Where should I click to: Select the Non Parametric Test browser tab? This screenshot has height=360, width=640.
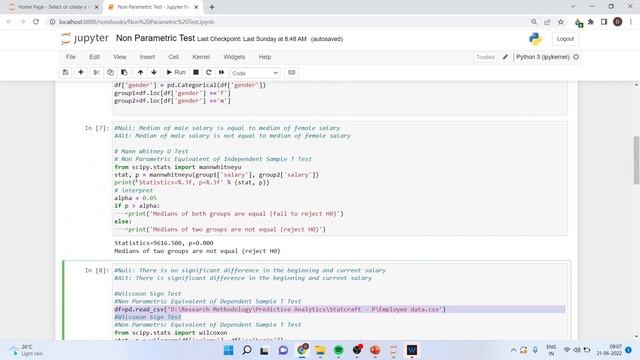153,7
